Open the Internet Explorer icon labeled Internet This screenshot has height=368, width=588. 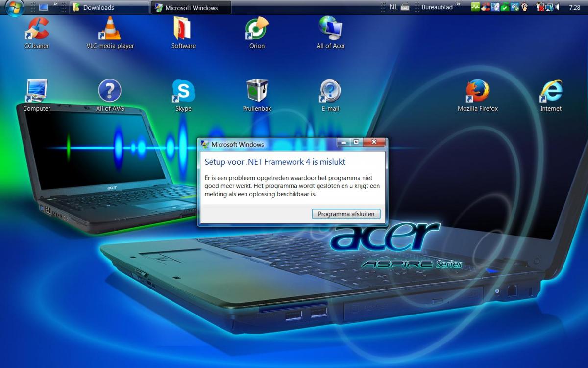(551, 96)
